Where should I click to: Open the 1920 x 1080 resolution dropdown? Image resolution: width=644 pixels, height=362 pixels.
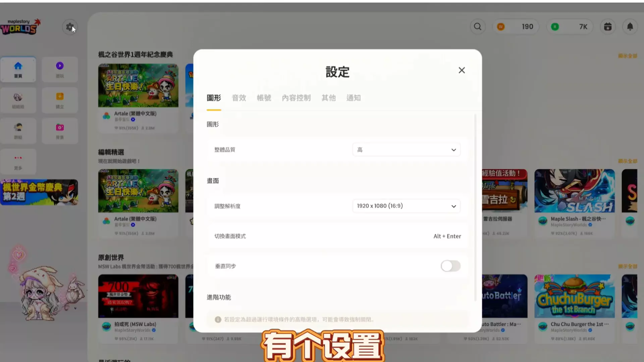pos(406,206)
